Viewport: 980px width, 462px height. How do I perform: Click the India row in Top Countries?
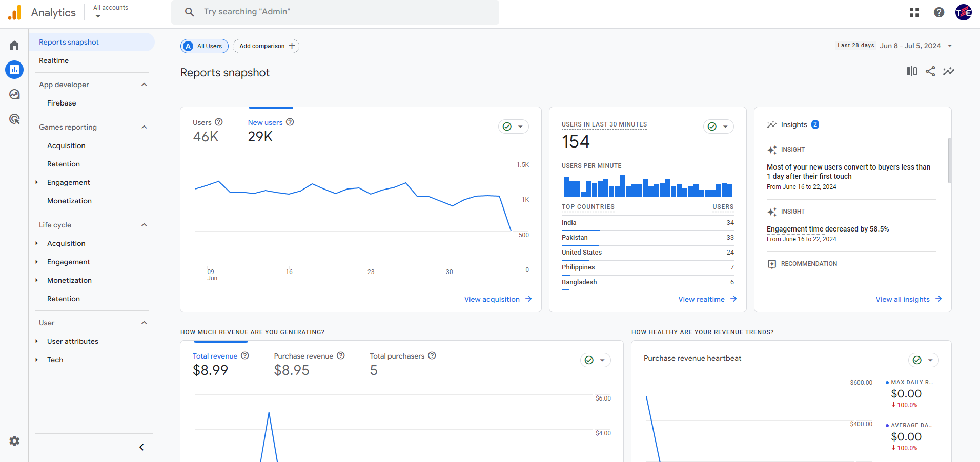pyautogui.click(x=648, y=223)
